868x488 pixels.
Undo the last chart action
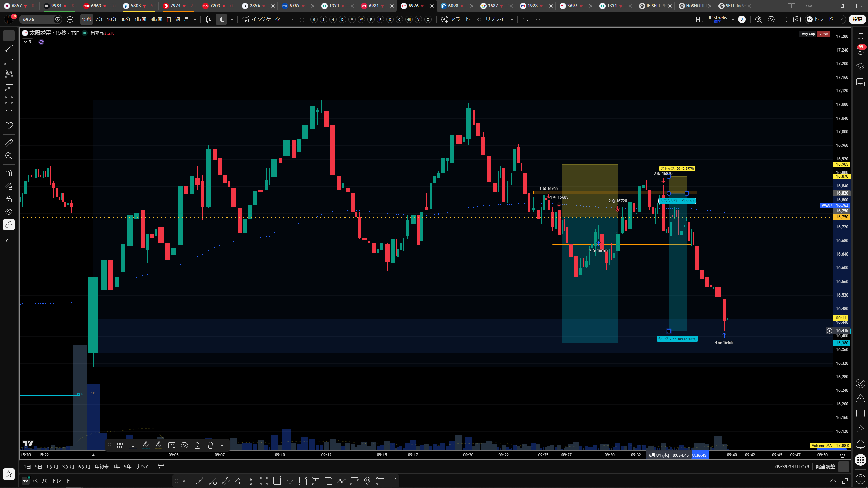pyautogui.click(x=526, y=19)
